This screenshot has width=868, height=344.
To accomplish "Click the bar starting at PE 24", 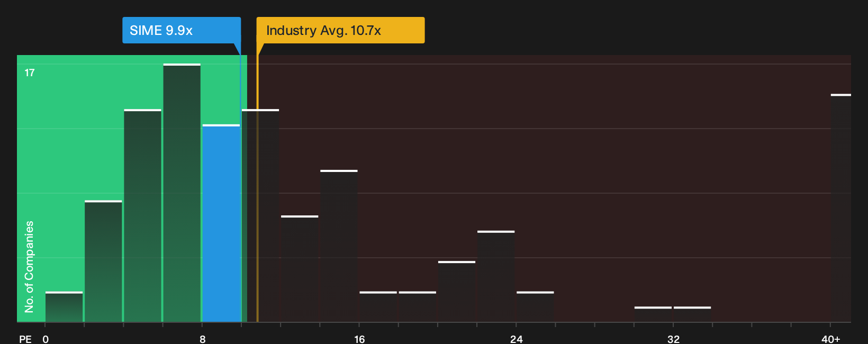I will click(x=535, y=306).
